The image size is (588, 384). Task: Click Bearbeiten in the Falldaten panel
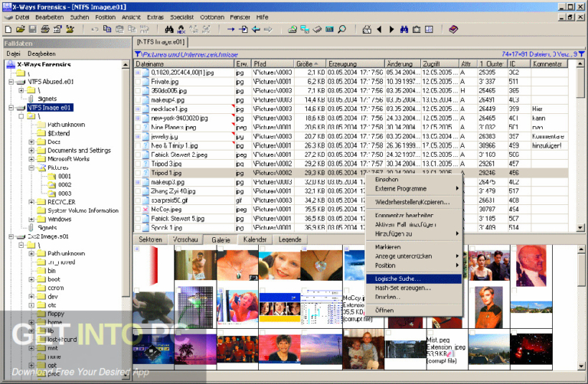click(x=41, y=54)
